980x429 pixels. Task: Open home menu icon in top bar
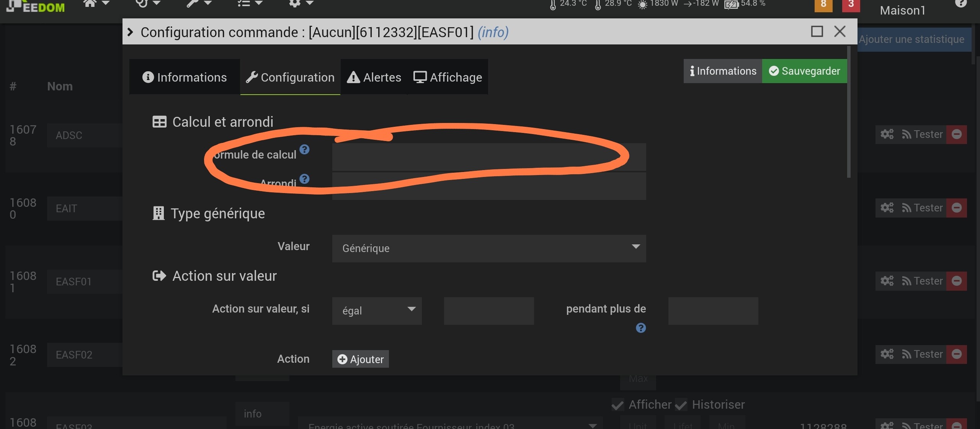click(x=90, y=3)
